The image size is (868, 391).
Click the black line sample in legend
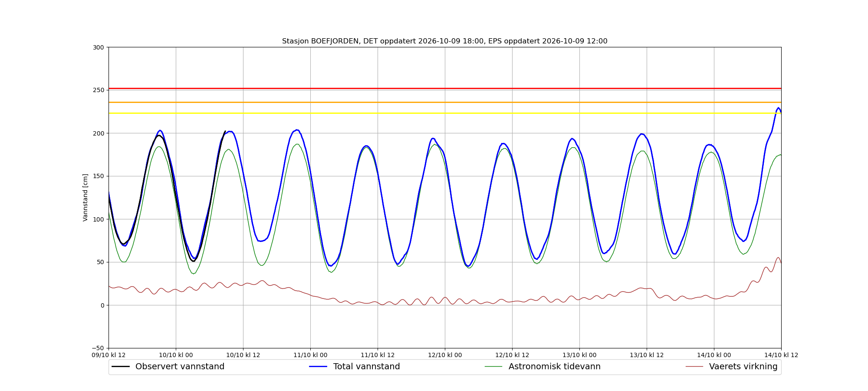pyautogui.click(x=121, y=367)
